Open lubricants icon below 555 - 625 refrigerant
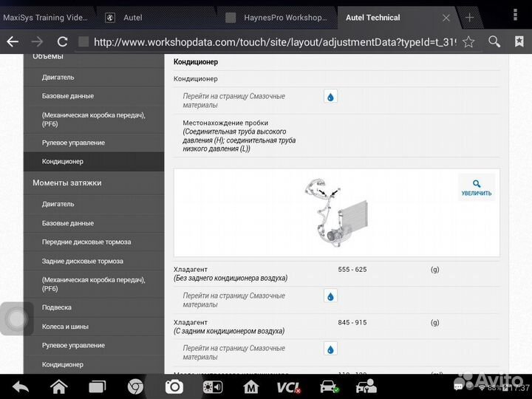The width and height of the screenshot is (532, 399). pos(330,296)
